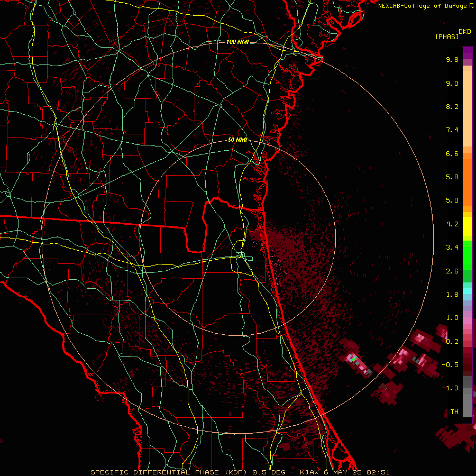
Task: Click the 1.0 scale value
Action: [452, 318]
